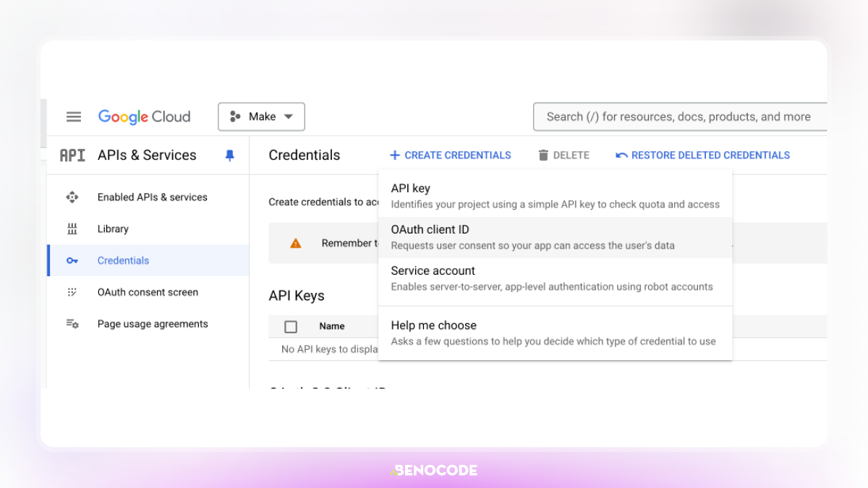Click the OAuth consent screen icon
The height and width of the screenshot is (488, 868).
click(72, 292)
